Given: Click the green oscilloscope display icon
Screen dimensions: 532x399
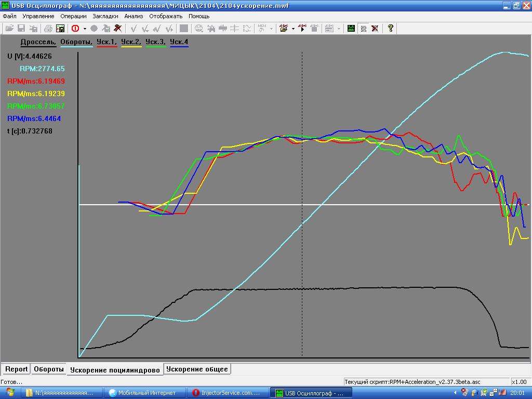Looking at the screenshot, I should click(x=351, y=29).
